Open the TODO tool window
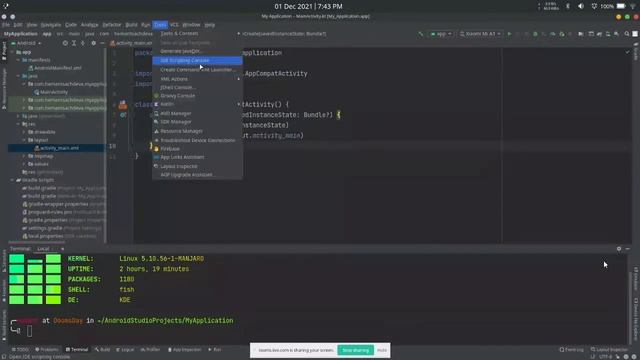640x360 pixels. [x=20, y=349]
